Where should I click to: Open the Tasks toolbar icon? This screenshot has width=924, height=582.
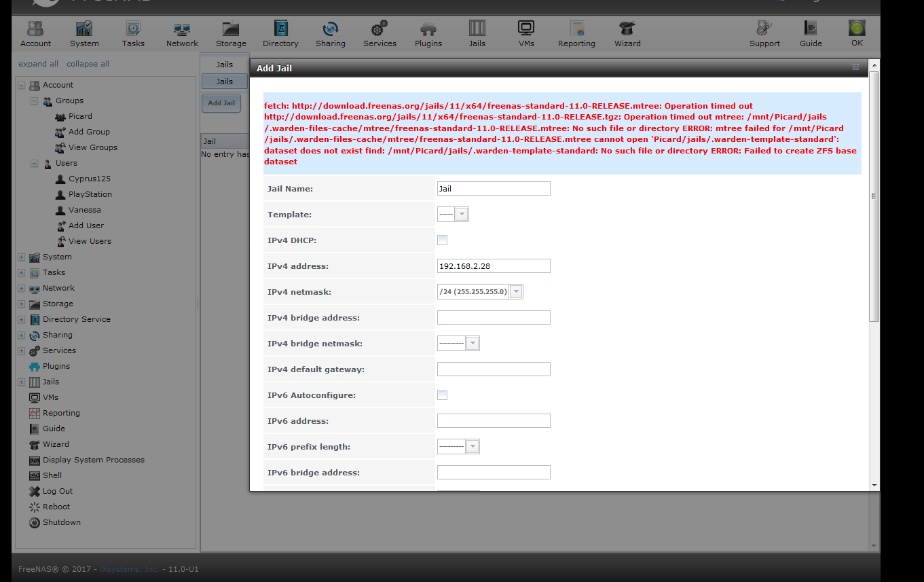133,34
